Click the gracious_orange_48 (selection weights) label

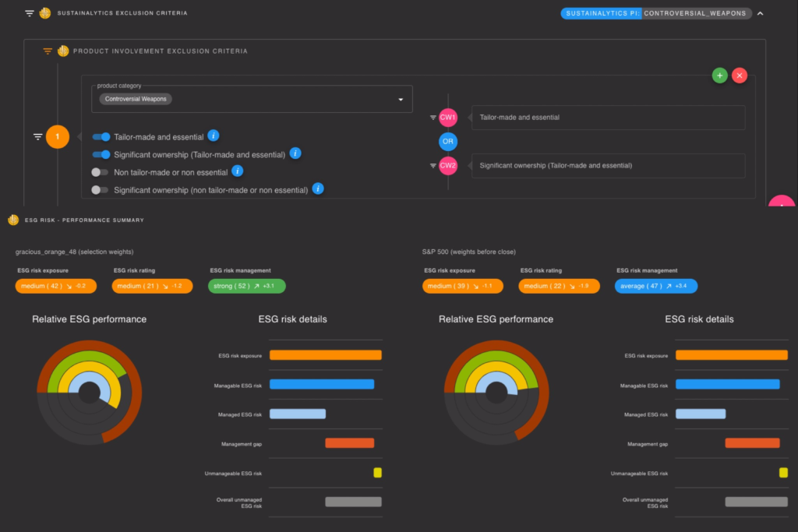click(x=74, y=252)
